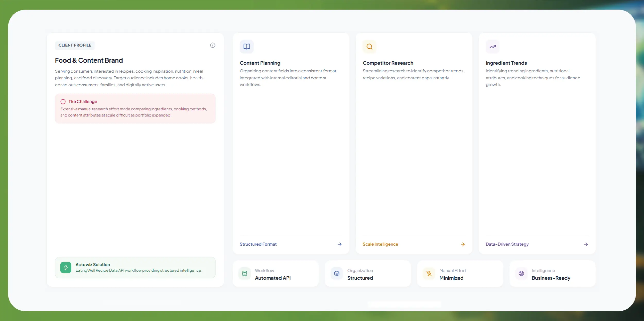Viewport: 644px width, 321px height.
Task: Click the CLIENT PROFILE badge
Action: 75,45
